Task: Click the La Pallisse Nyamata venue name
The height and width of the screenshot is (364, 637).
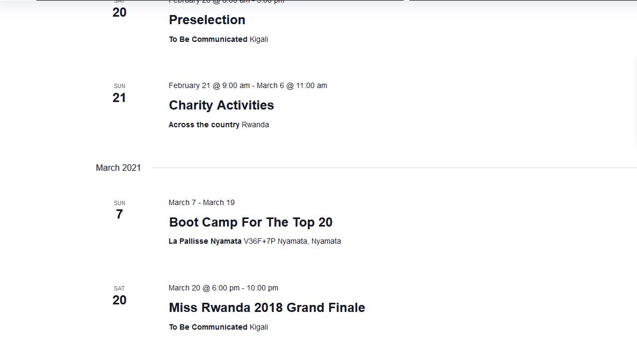Action: pyautogui.click(x=205, y=241)
